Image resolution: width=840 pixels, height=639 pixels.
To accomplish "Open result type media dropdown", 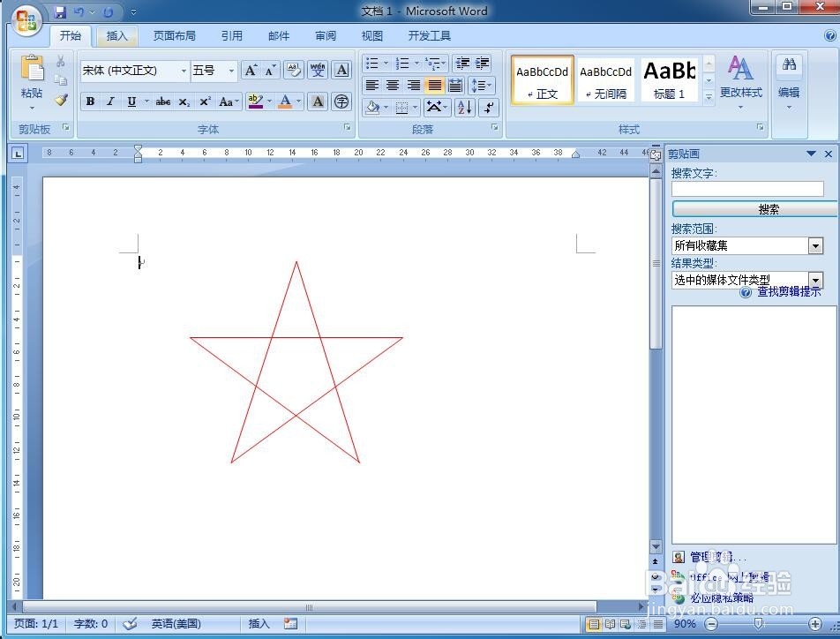I will [x=815, y=279].
